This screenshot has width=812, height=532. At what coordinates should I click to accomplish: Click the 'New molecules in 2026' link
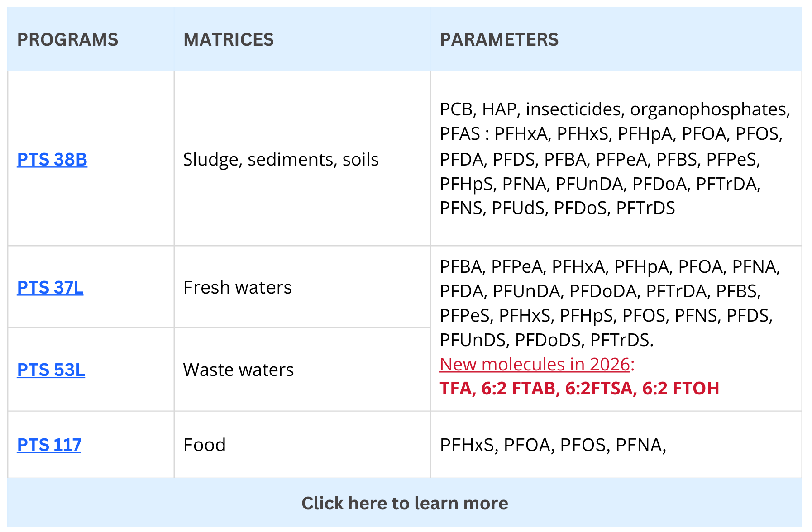coord(535,365)
